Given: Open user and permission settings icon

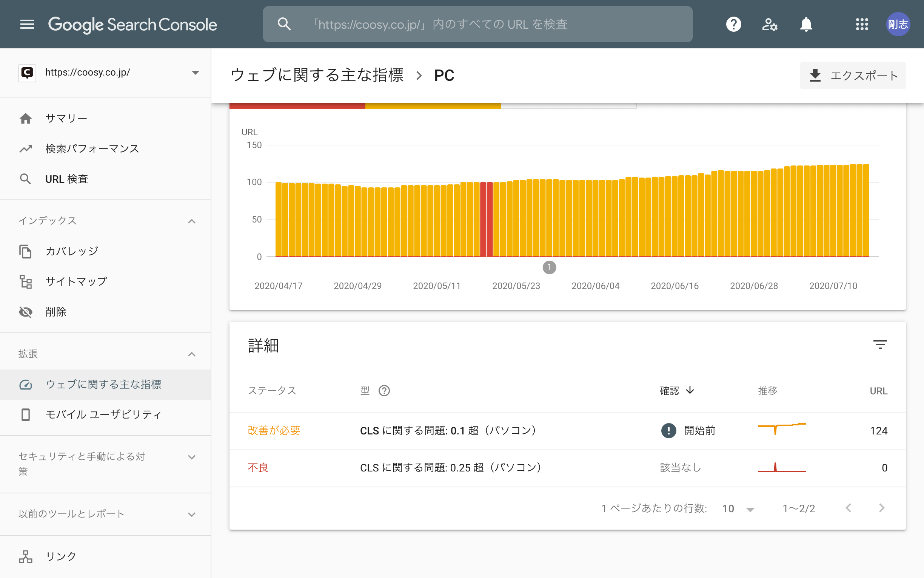Looking at the screenshot, I should (770, 25).
